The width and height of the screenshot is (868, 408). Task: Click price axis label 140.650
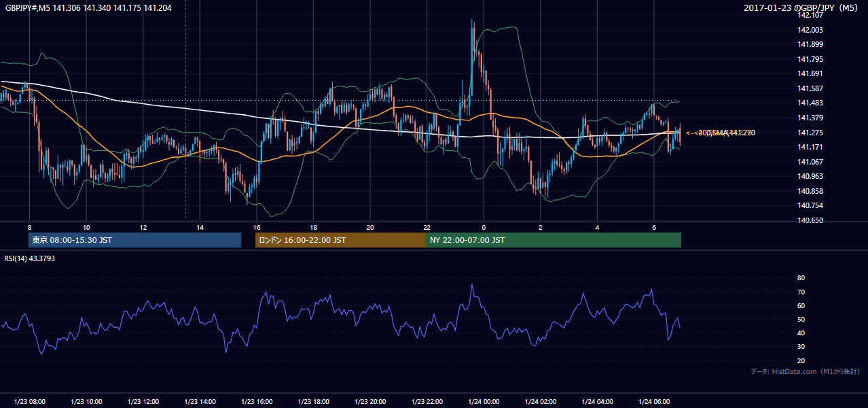point(811,220)
